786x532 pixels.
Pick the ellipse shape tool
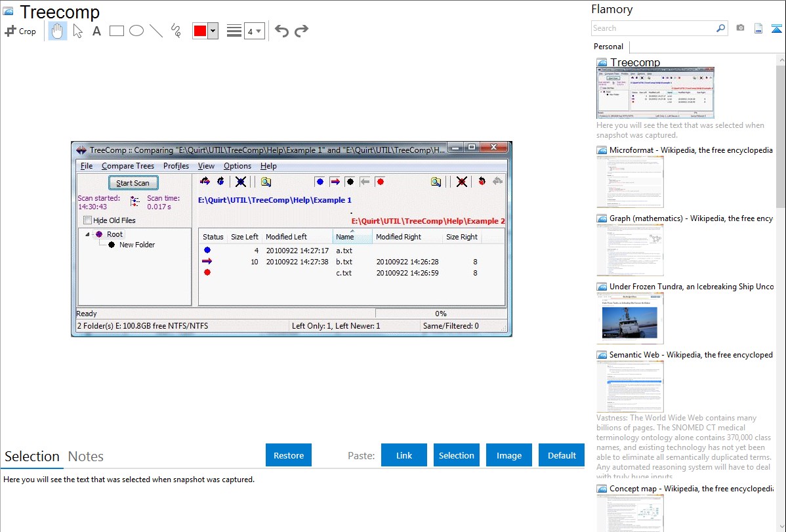tap(136, 31)
